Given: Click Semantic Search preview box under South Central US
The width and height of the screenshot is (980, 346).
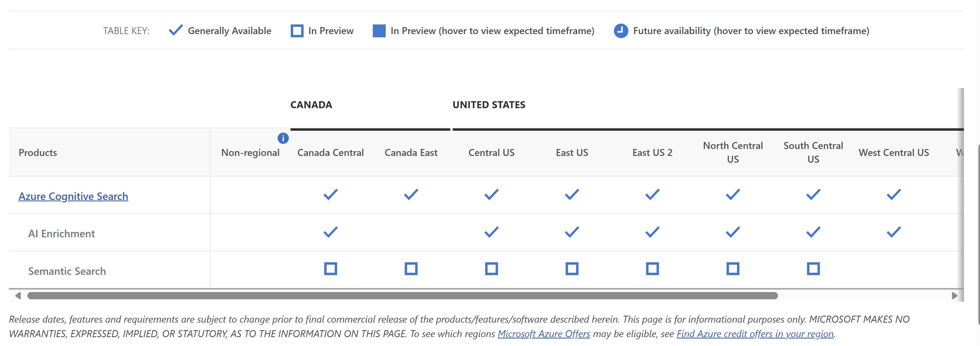Looking at the screenshot, I should [x=813, y=269].
